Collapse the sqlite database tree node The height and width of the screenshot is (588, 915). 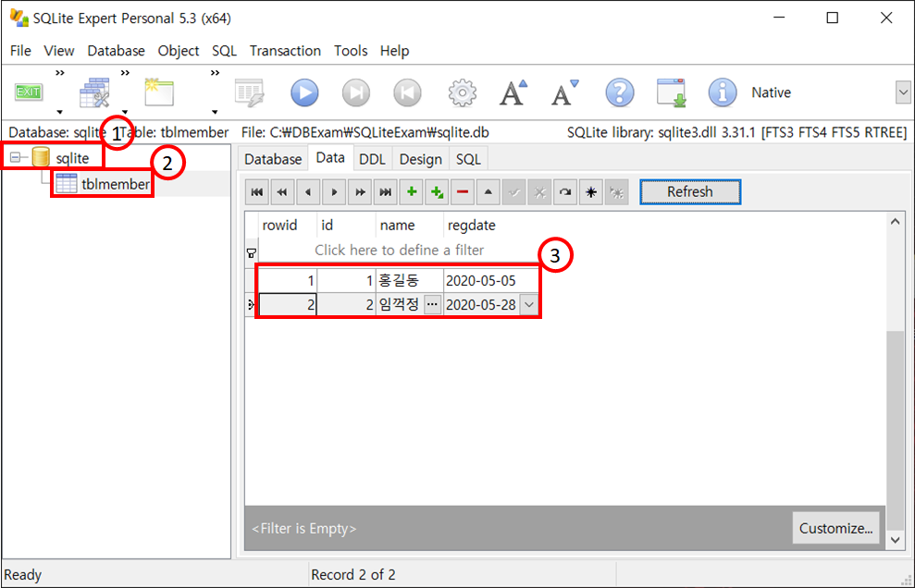point(15,157)
